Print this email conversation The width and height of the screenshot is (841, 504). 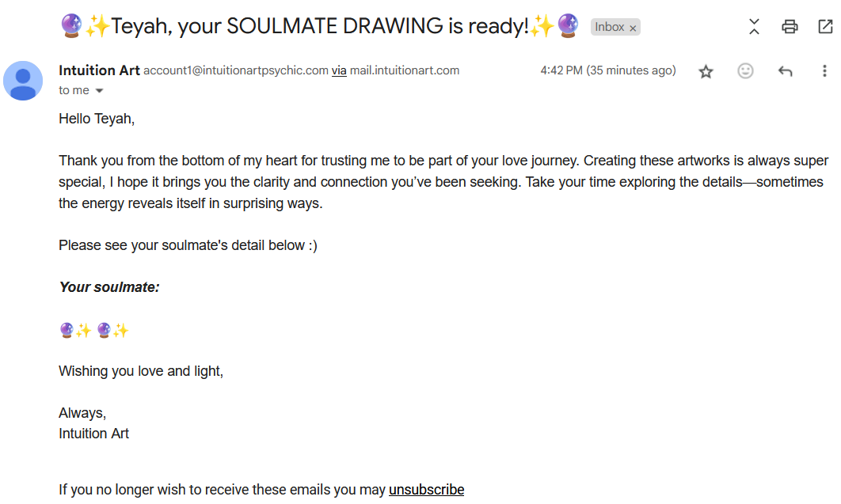[790, 26]
